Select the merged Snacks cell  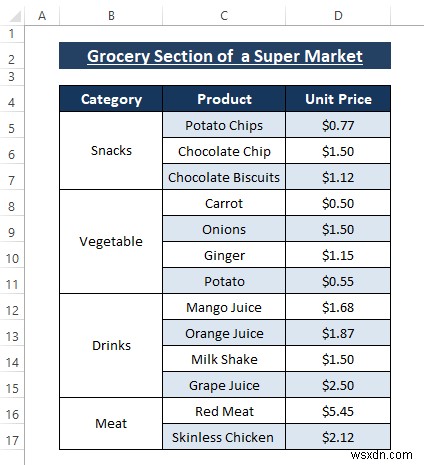click(111, 151)
